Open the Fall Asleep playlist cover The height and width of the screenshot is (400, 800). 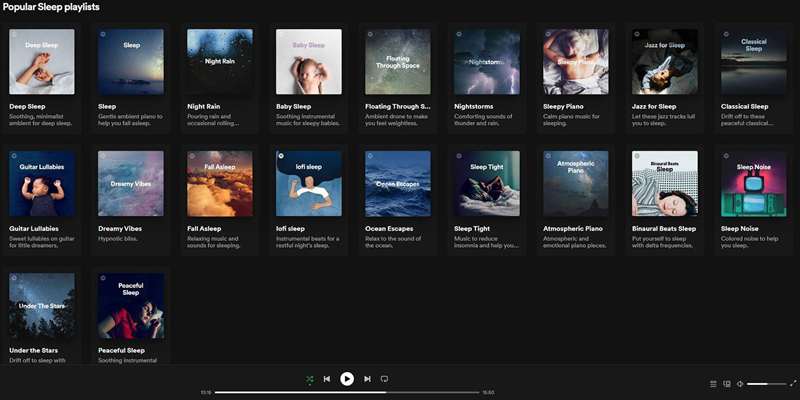[x=220, y=184]
